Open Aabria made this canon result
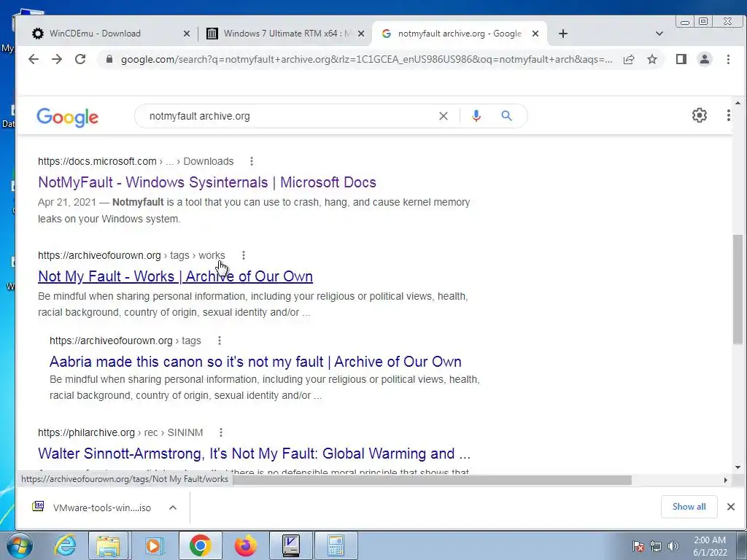The width and height of the screenshot is (747, 560). (255, 362)
